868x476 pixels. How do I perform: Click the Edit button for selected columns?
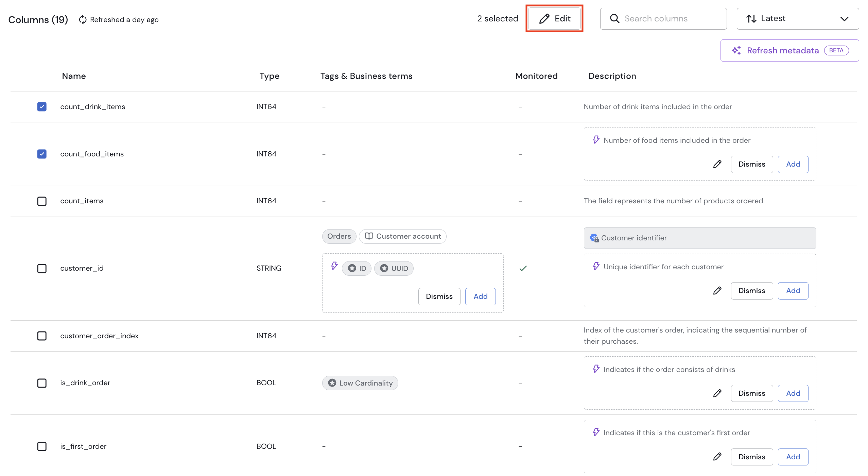(x=554, y=19)
